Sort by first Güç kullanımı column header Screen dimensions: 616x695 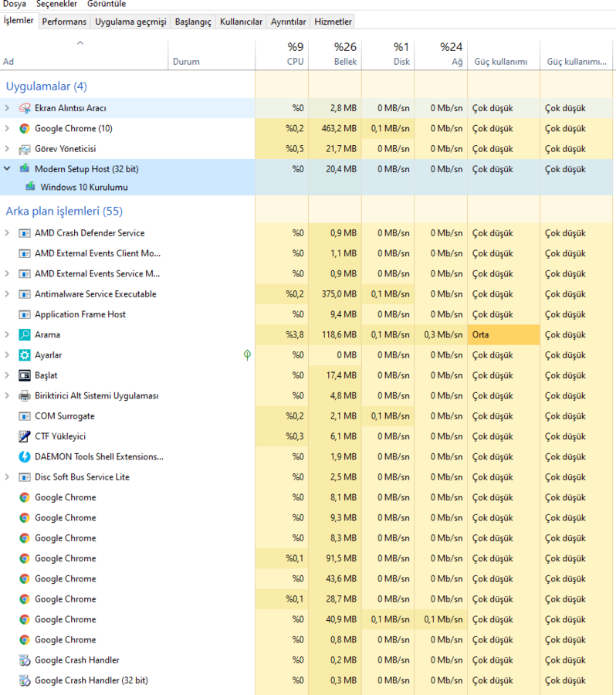504,55
